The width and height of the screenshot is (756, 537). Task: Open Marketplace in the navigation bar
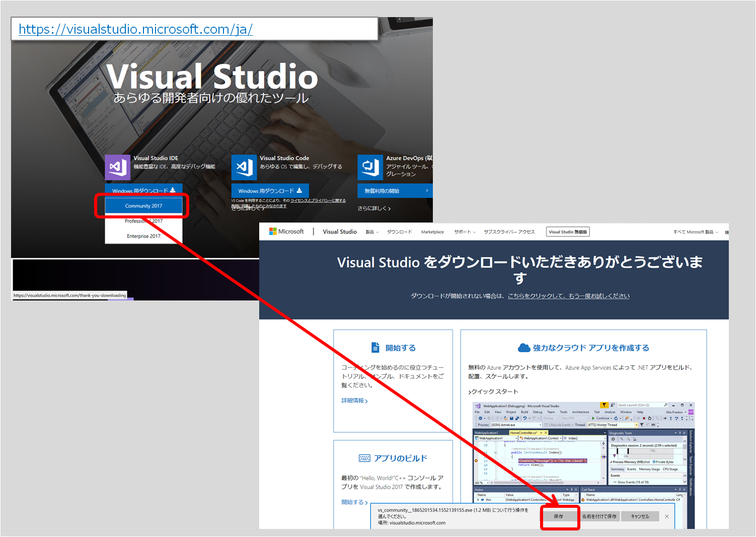point(432,232)
